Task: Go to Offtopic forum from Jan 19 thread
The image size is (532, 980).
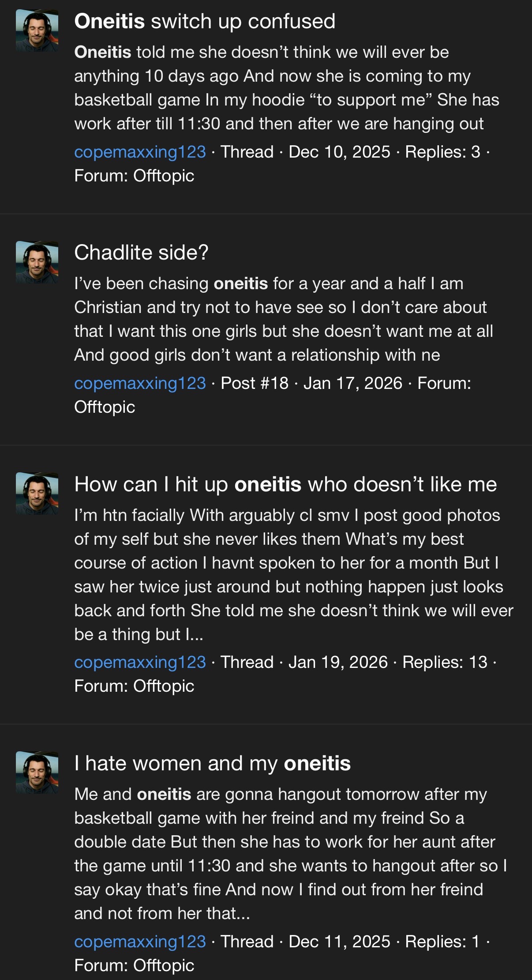Action: click(163, 686)
